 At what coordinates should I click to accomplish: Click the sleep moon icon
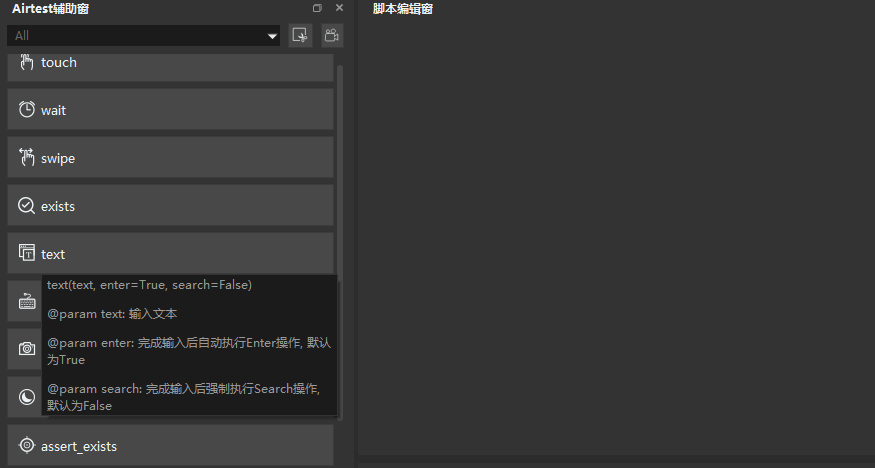[27, 397]
